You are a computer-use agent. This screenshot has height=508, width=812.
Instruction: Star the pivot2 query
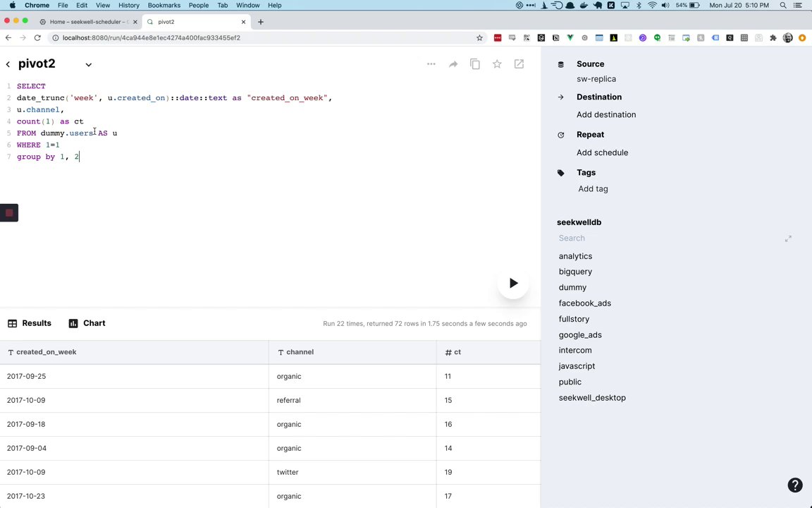pos(497,64)
